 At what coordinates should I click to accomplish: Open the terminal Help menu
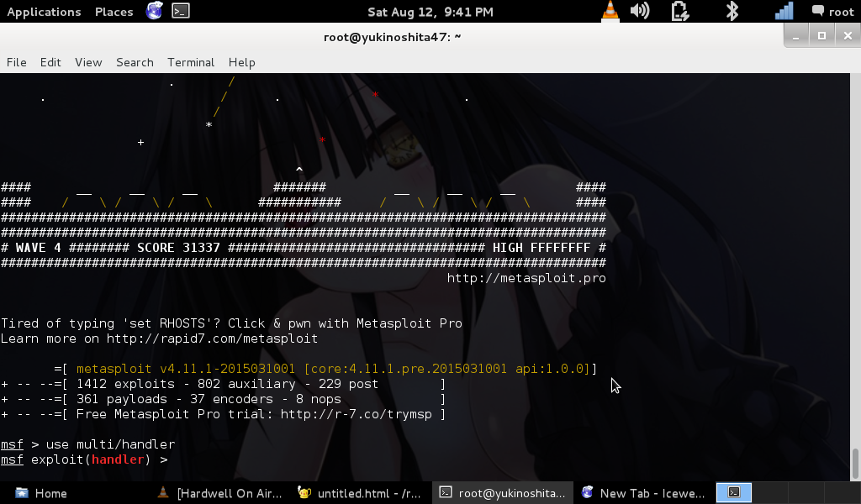(241, 62)
